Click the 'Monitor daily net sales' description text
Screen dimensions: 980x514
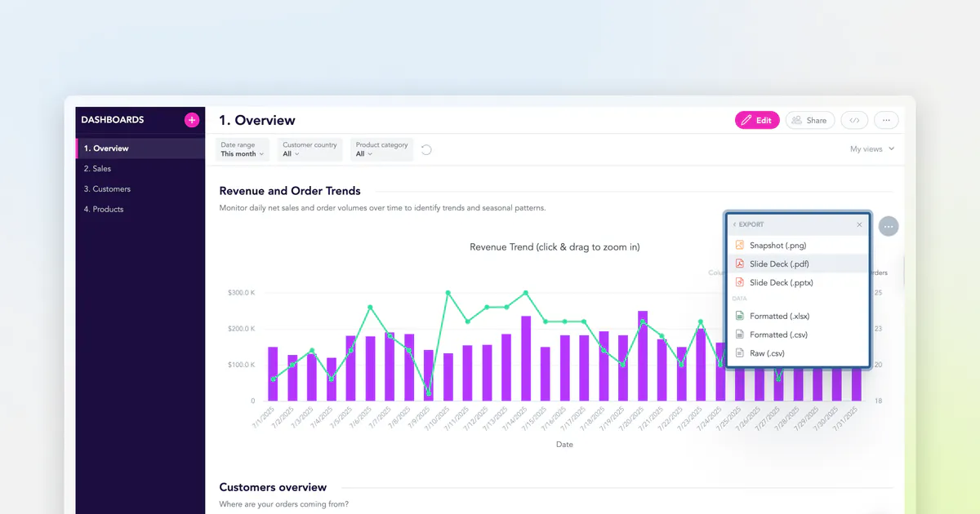coord(382,208)
